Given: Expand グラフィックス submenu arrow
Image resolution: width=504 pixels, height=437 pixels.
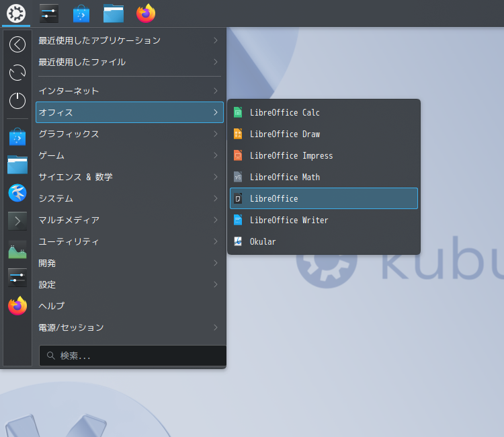Looking at the screenshot, I should (216, 134).
